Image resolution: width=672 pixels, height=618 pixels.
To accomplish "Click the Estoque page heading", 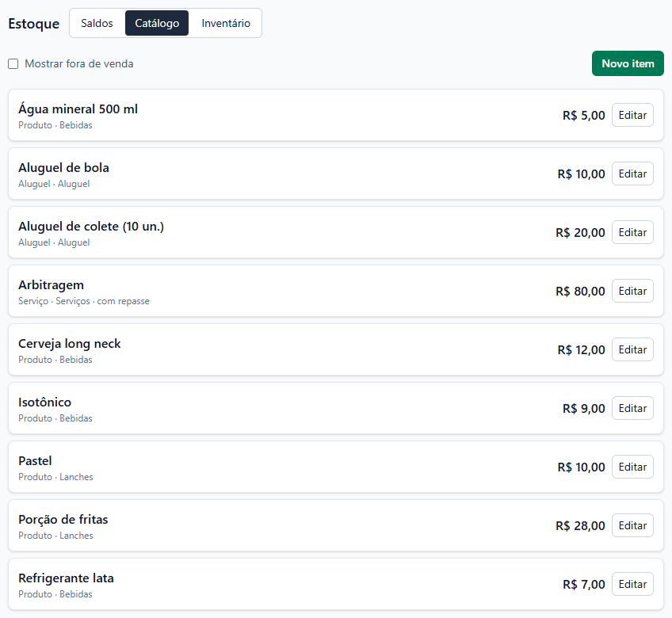I will 34,24.
